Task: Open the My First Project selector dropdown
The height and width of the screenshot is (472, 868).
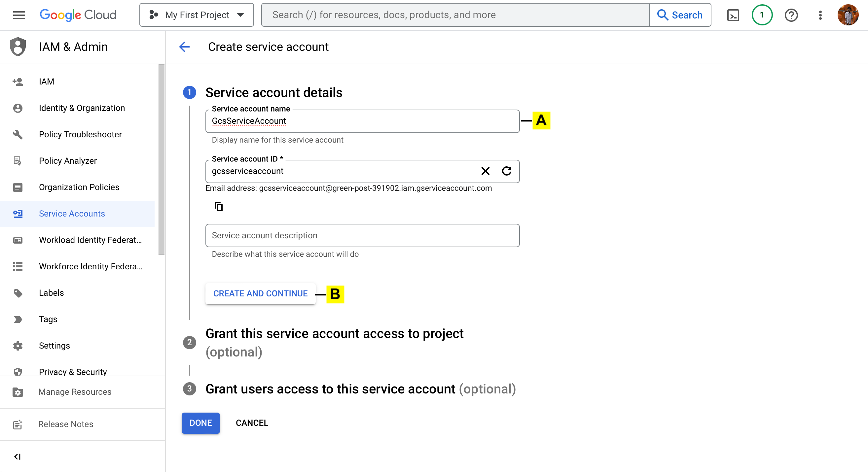Action: pyautogui.click(x=197, y=15)
